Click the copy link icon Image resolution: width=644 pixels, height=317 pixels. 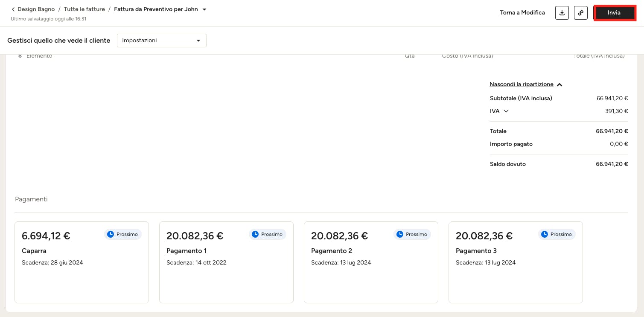(580, 13)
